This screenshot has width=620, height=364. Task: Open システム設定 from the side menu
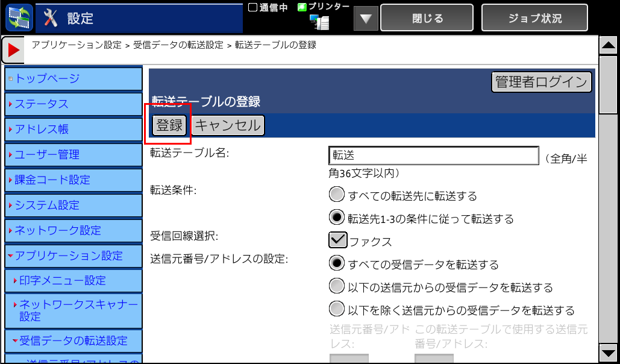click(x=74, y=205)
